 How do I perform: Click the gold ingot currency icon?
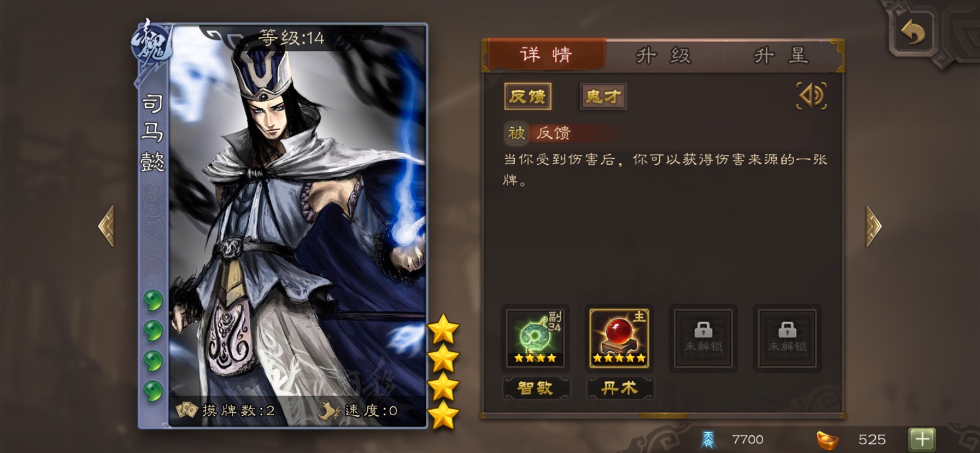828,439
